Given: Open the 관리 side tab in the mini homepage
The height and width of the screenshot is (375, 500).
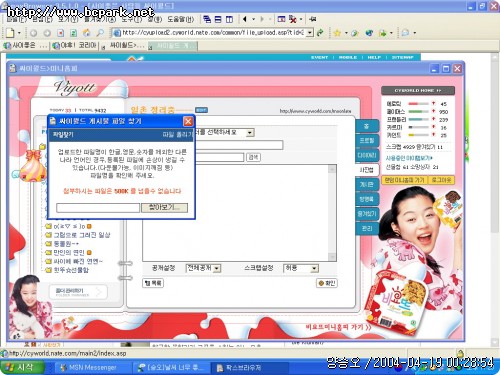Looking at the screenshot, I should pos(367,228).
